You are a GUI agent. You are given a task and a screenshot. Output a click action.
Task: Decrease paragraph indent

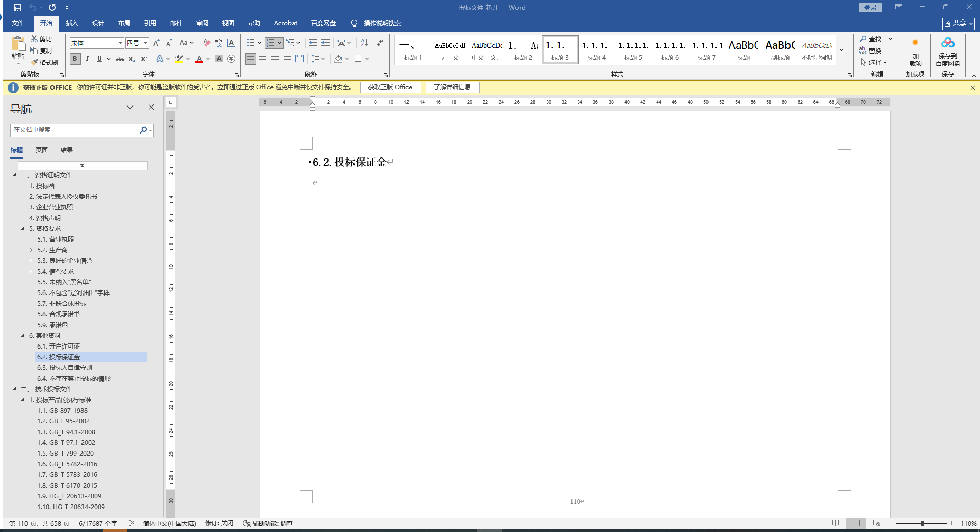click(x=313, y=43)
